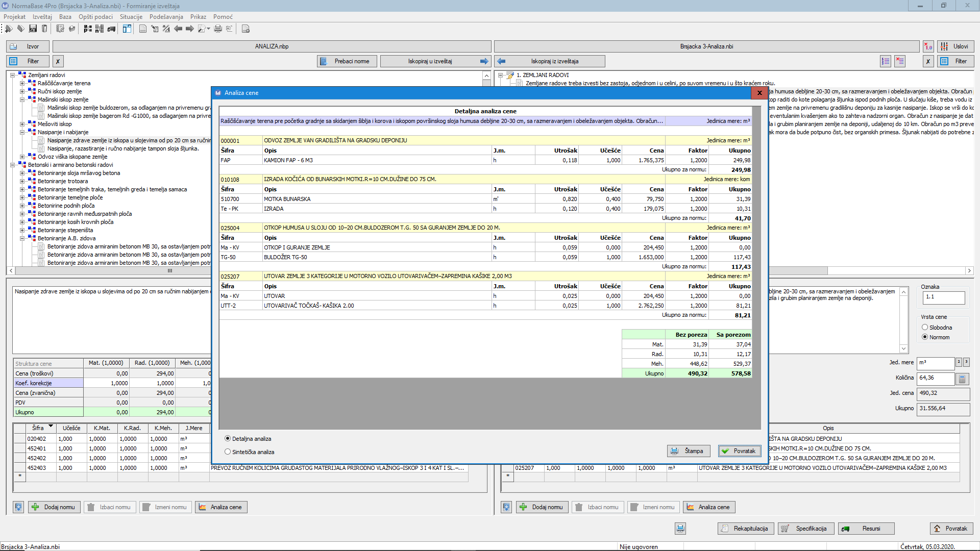Viewport: 980px width, 551px height.
Task: Click the blue layout panel toolbar icon
Action: point(127,29)
